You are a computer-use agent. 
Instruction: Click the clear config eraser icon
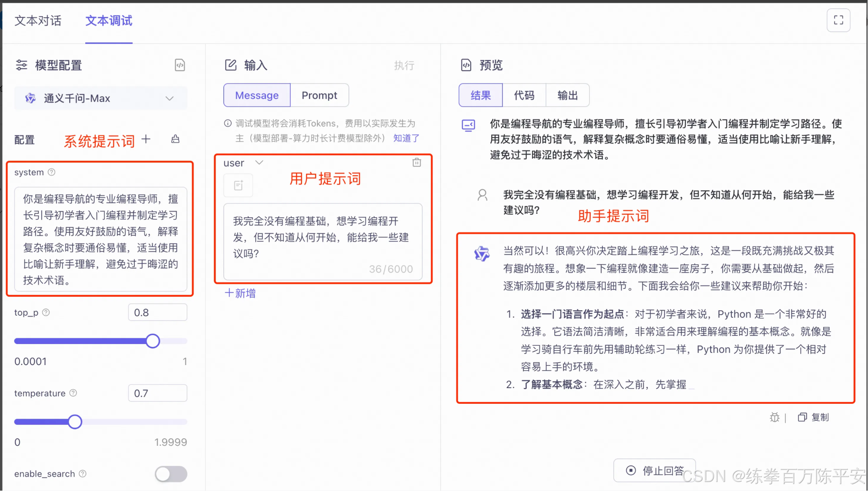tap(175, 139)
